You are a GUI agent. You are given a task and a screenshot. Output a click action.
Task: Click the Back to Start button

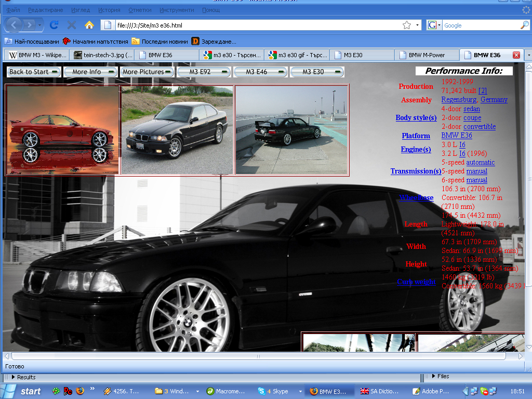point(34,72)
